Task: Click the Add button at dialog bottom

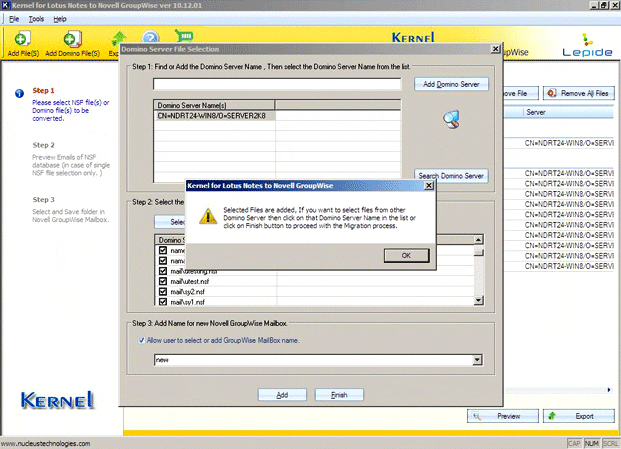Action: point(282,395)
